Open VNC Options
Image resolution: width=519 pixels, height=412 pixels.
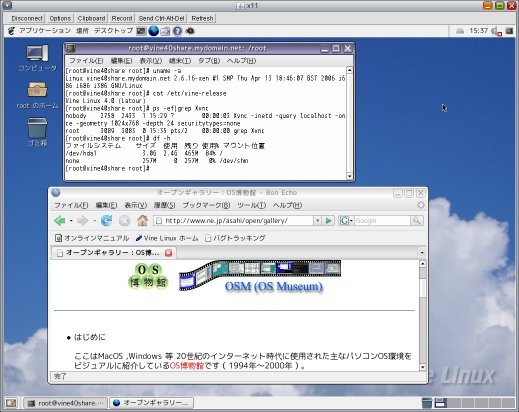(60, 18)
